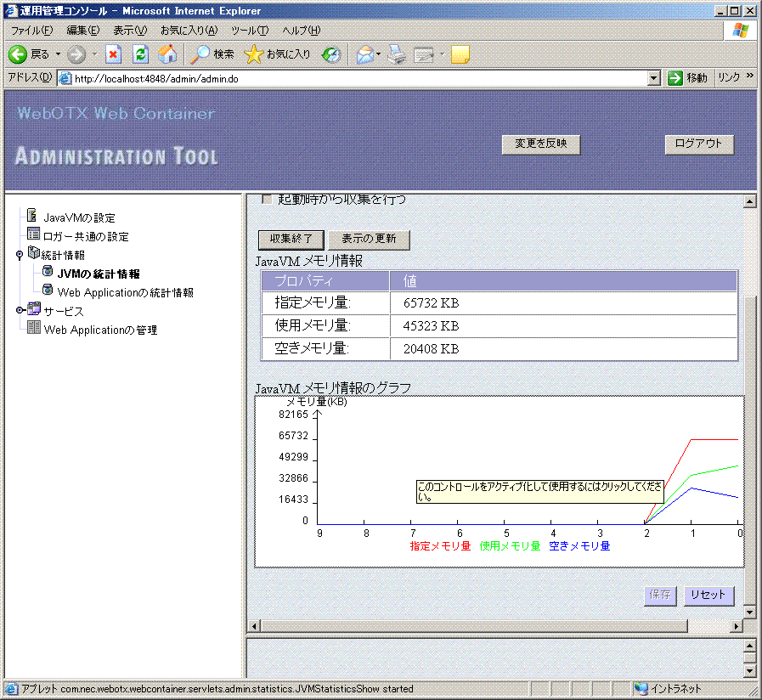
Task: Click the horizontal scroll left arrow
Action: (254, 625)
